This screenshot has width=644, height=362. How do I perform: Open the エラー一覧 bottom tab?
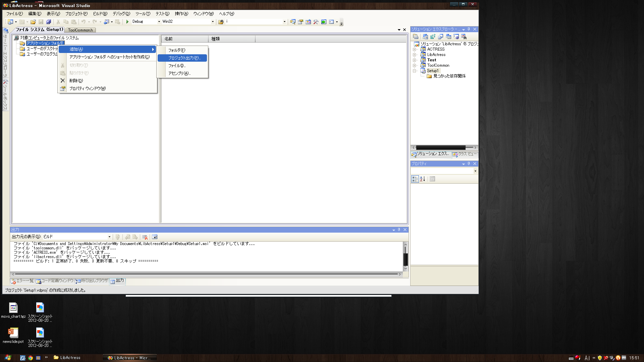[x=22, y=281]
